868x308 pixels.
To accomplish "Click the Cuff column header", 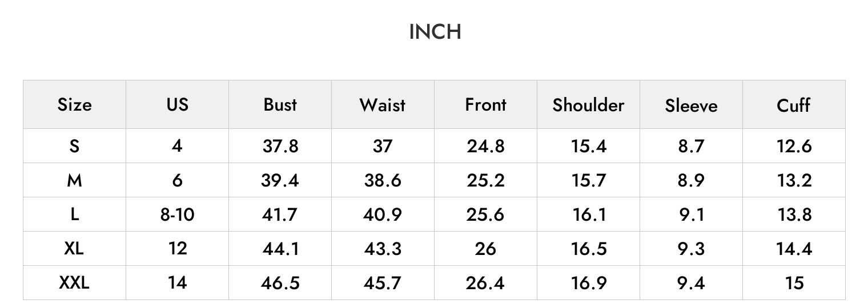I will (794, 105).
